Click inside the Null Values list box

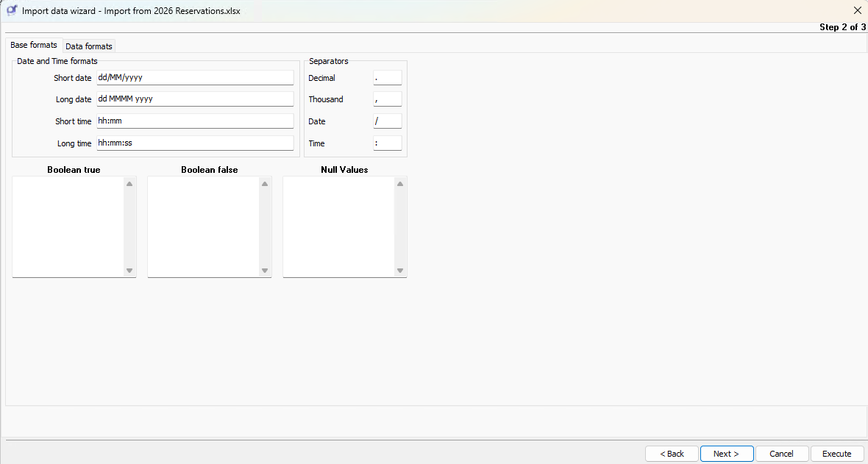pos(338,226)
